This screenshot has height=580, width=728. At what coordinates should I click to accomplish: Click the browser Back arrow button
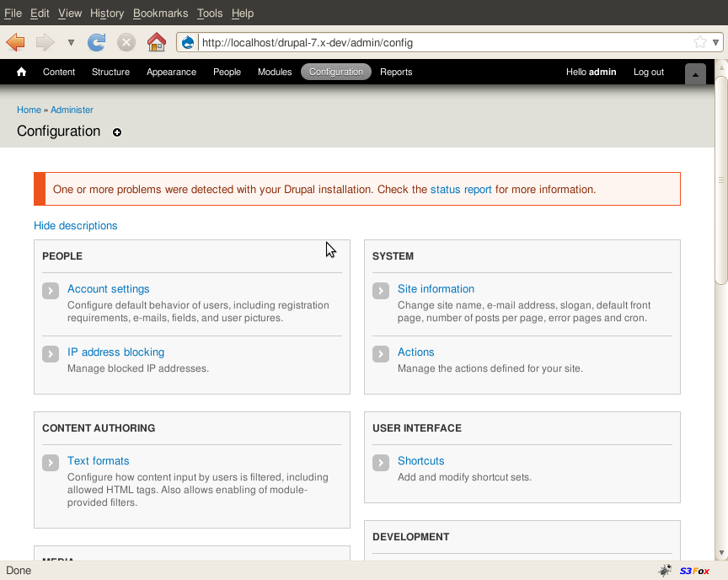15,42
